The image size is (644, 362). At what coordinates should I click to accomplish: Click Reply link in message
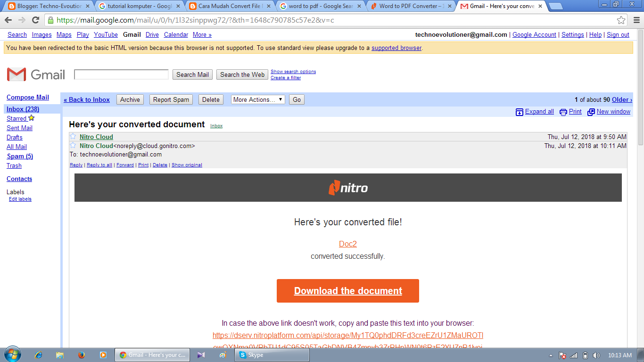pos(76,165)
